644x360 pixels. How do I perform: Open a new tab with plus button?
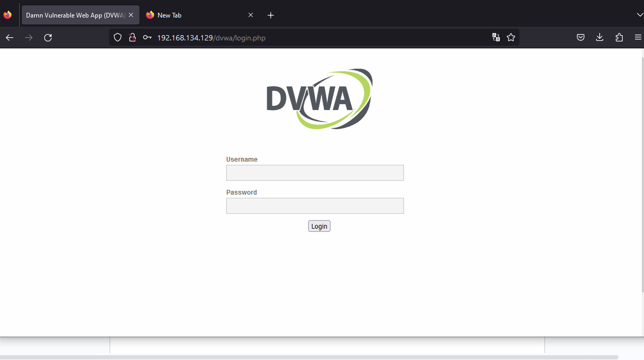tap(270, 15)
